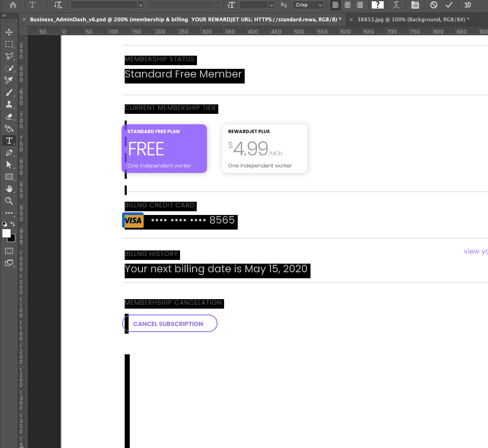Click the Eyedropper tool
This screenshot has width=488, height=448.
point(9,80)
